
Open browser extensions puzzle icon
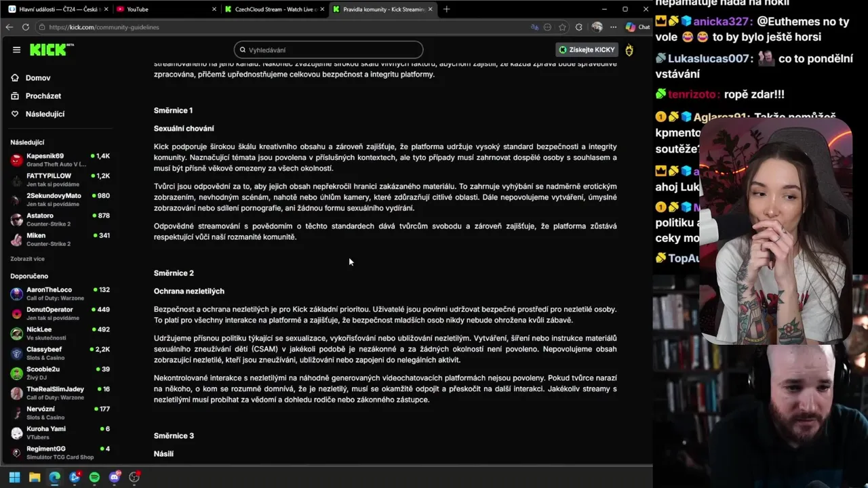pyautogui.click(x=578, y=27)
